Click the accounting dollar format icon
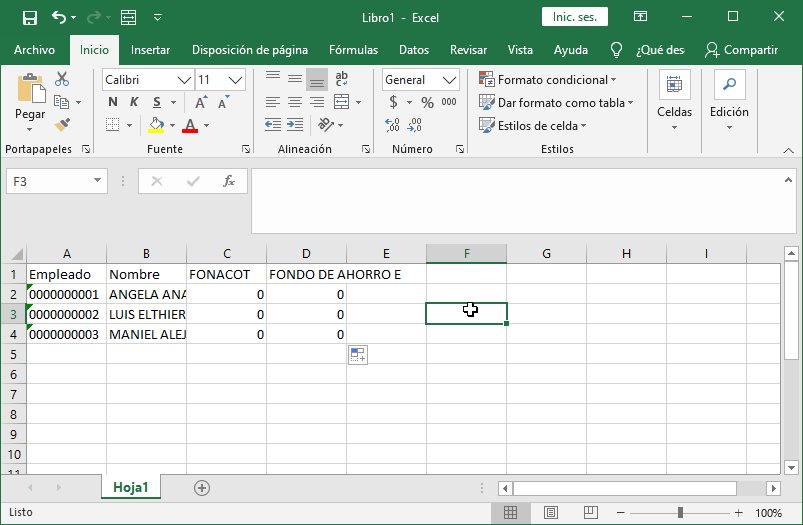This screenshot has width=803, height=525. (393, 102)
